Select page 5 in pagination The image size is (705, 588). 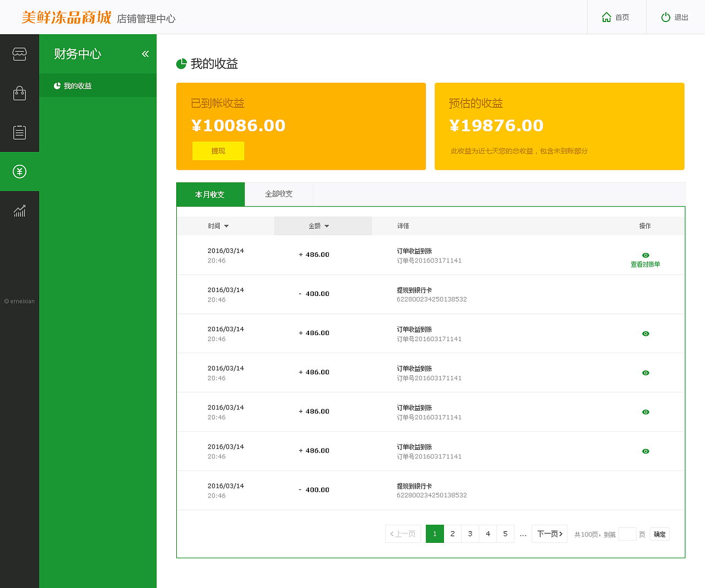coord(505,534)
